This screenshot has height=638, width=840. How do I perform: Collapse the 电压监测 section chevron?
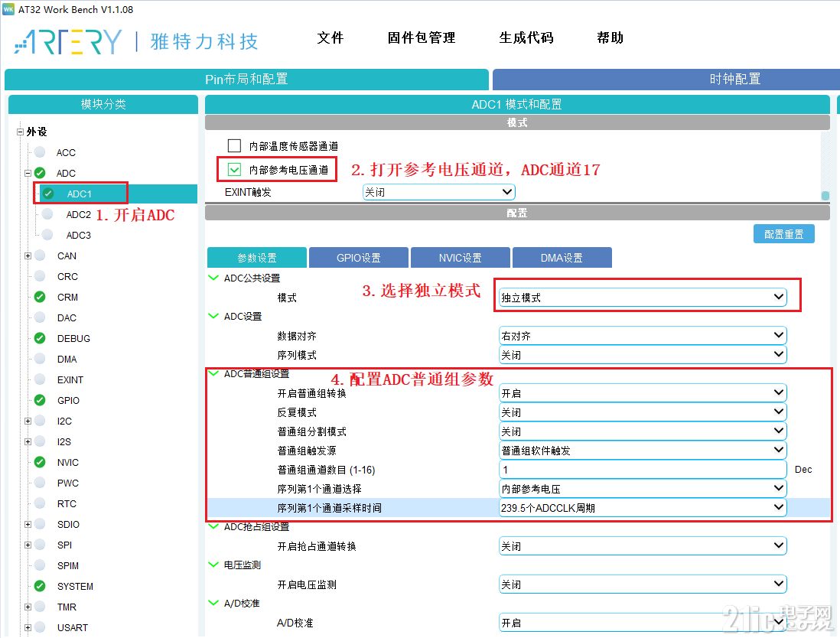[x=213, y=565]
